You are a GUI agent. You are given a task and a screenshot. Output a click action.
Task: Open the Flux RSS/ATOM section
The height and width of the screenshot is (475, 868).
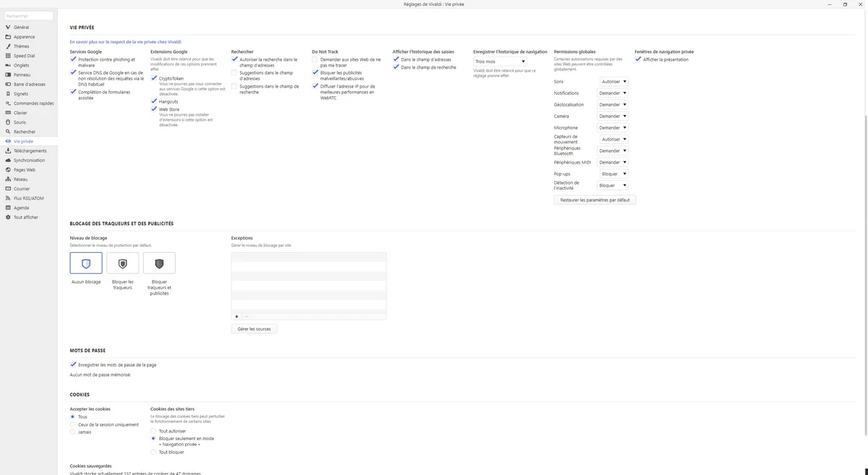(x=28, y=198)
